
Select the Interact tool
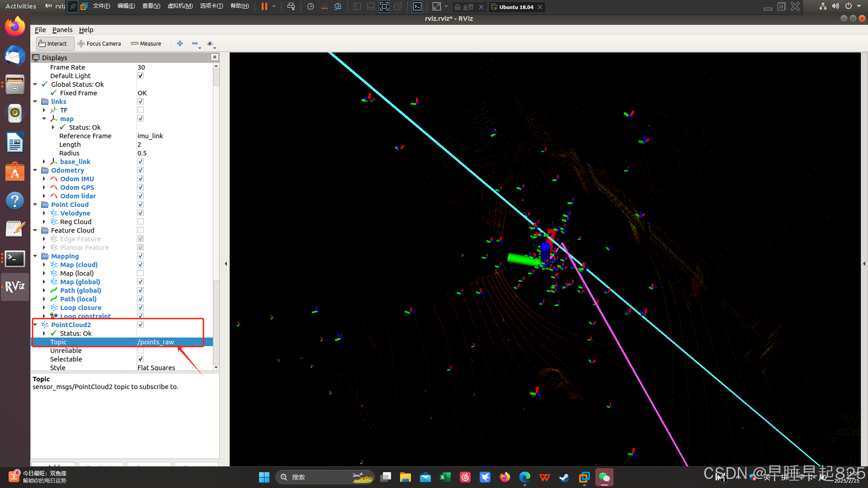(53, 43)
